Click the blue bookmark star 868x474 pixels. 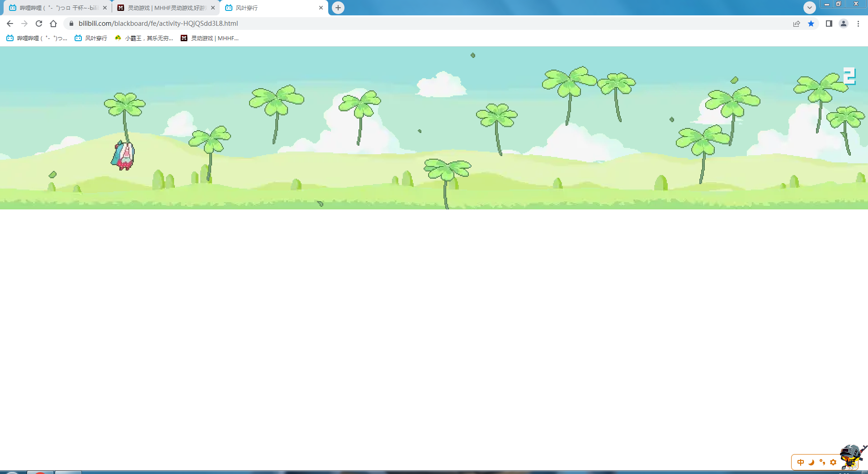point(811,24)
